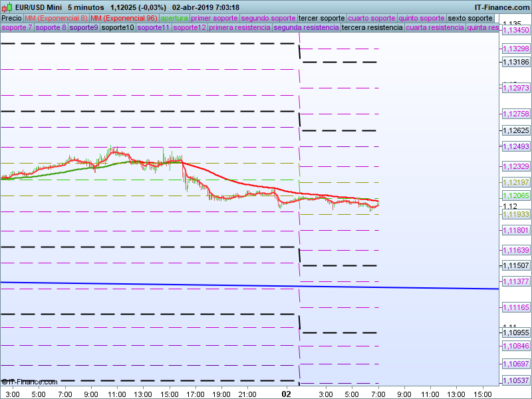Click the 5 minutos timeframe text
The image size is (532, 399).
click(x=85, y=7)
